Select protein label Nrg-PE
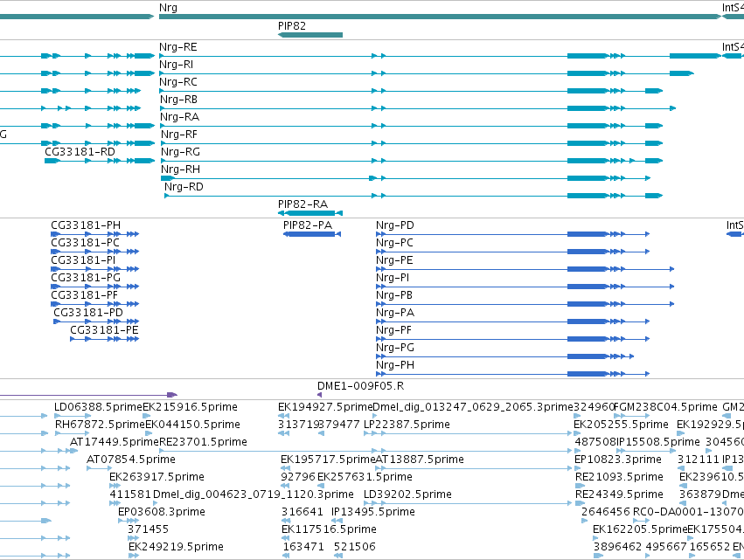This screenshot has height=560, width=744. pyautogui.click(x=394, y=260)
